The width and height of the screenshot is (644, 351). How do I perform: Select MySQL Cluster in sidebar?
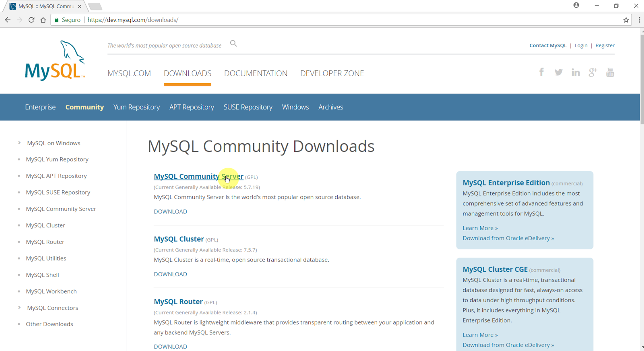pyautogui.click(x=45, y=225)
